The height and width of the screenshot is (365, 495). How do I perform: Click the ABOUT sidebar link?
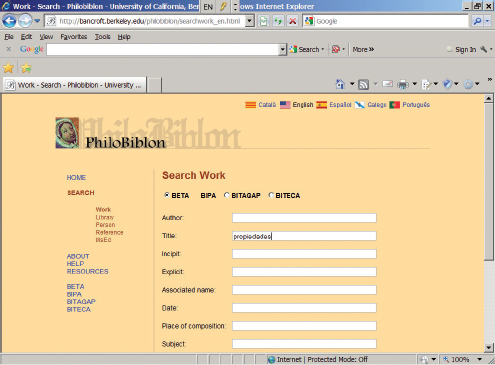point(78,256)
